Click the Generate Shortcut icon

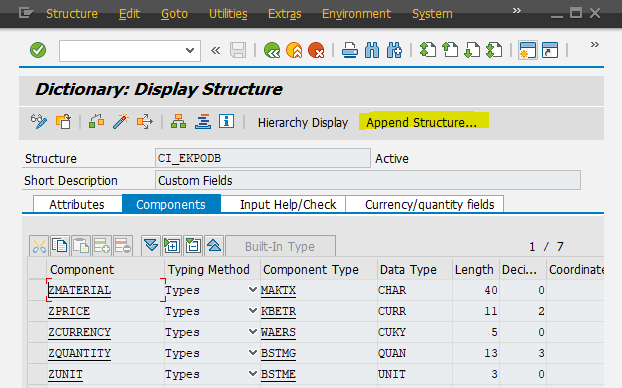tap(550, 50)
